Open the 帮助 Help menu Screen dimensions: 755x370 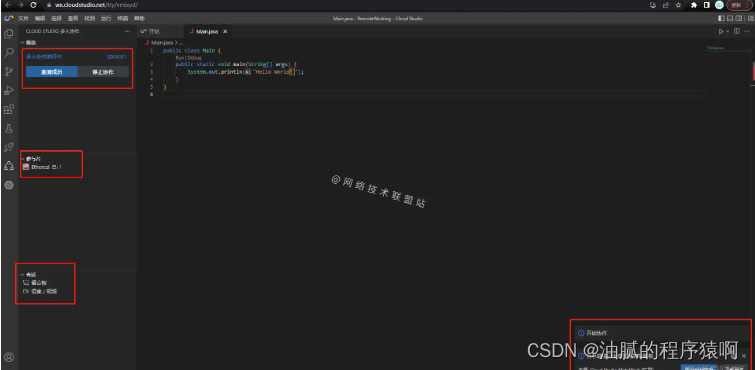click(x=139, y=18)
